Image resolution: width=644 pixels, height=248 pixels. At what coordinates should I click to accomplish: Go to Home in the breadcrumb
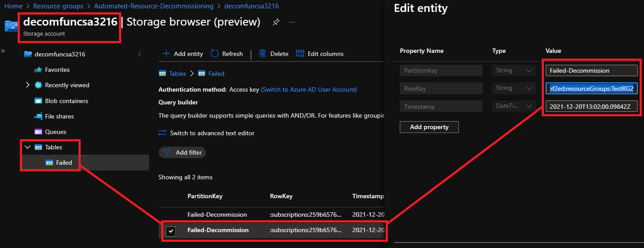pyautogui.click(x=13, y=6)
